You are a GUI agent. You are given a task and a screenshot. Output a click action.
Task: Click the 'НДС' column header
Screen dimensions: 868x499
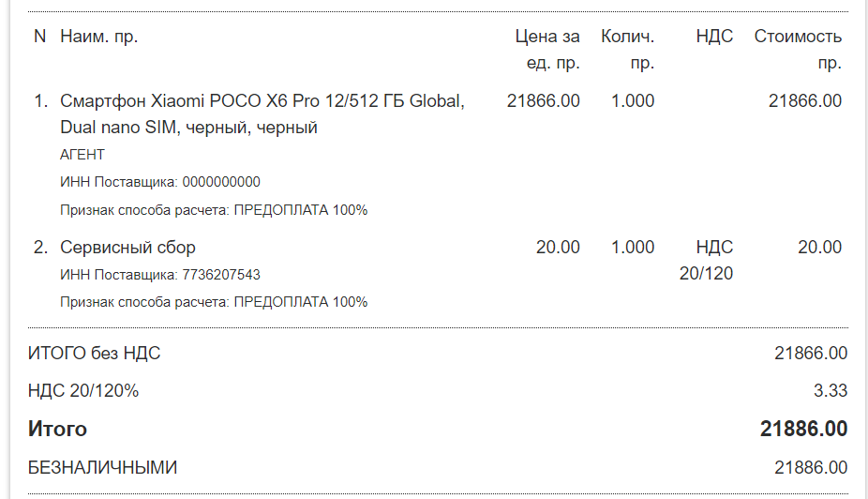pos(714,38)
